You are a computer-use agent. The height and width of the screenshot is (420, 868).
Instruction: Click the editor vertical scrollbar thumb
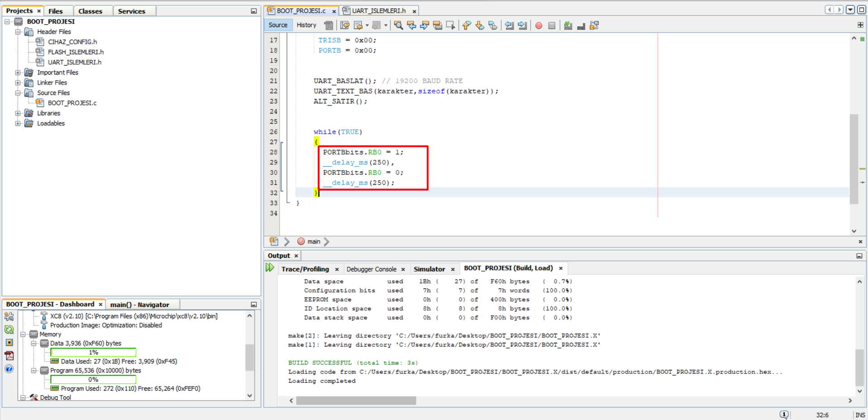(854, 159)
